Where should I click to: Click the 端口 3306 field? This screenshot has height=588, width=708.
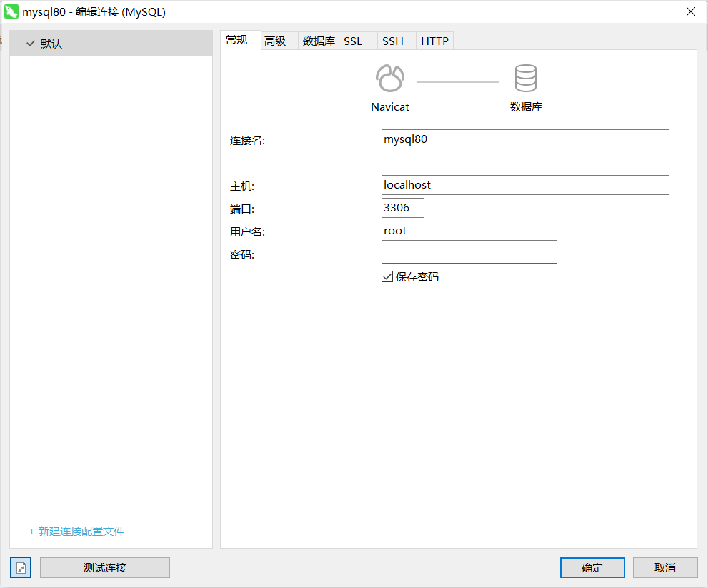coord(403,208)
